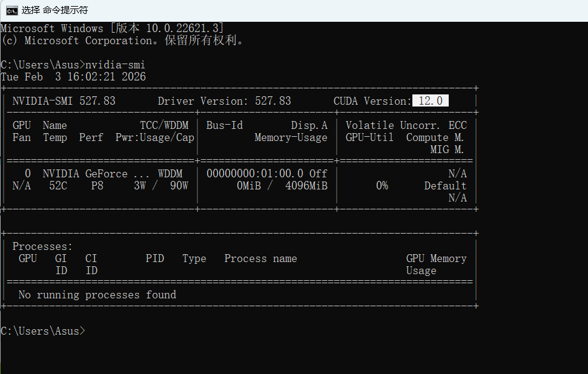Click the highlighted CUDA version 12.0 value
The image size is (588, 374).
pos(431,101)
